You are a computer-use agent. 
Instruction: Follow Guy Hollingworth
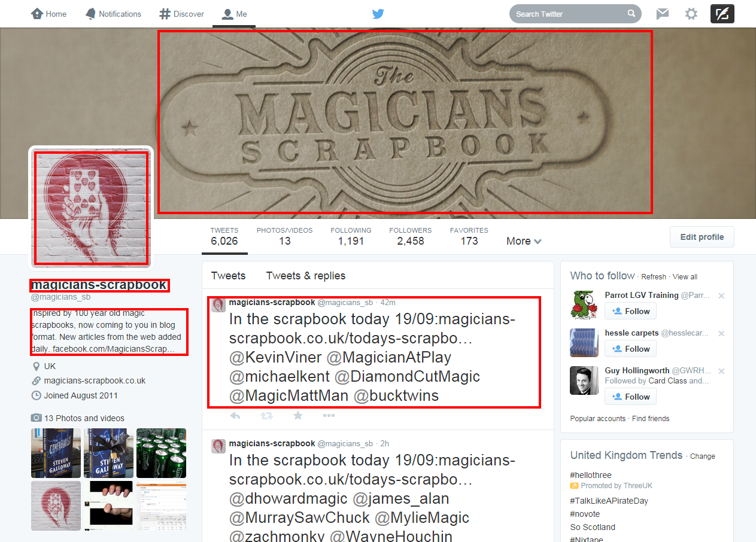tap(630, 397)
